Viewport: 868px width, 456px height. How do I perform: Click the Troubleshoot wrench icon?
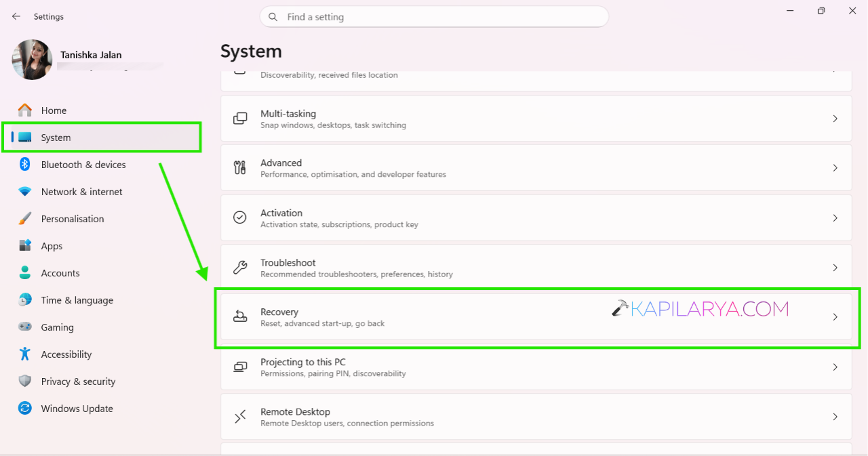click(x=240, y=268)
